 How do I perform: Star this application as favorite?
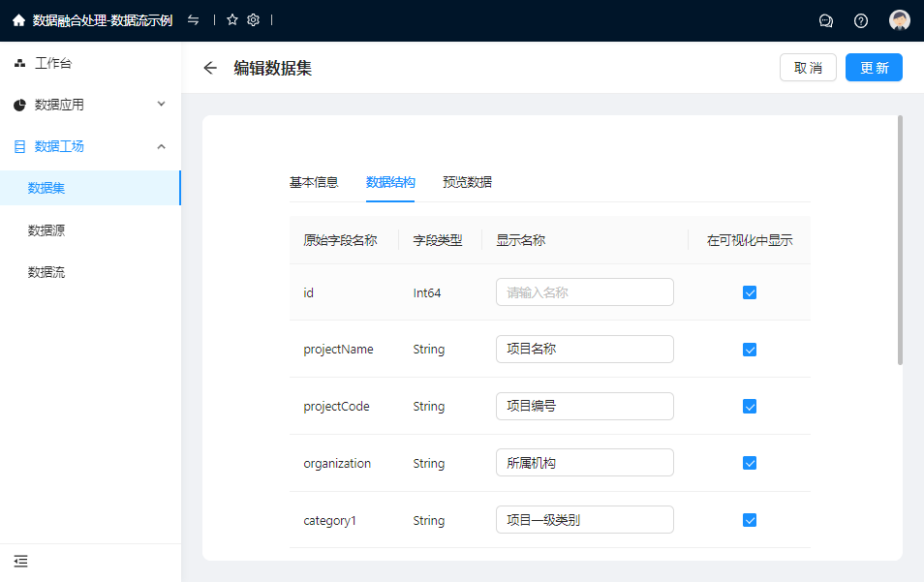tap(232, 20)
